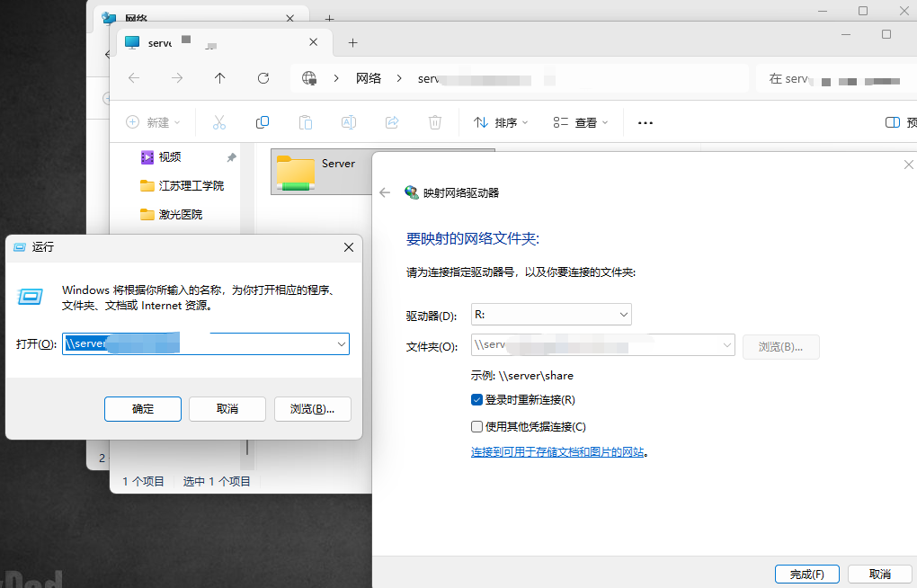Go forward in File Explorer navigation
The image size is (917, 588).
tap(177, 78)
